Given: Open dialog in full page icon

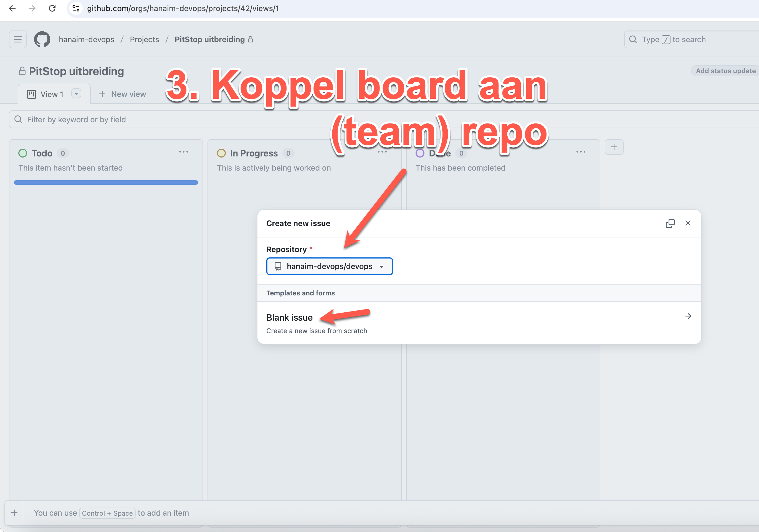Looking at the screenshot, I should (x=670, y=223).
